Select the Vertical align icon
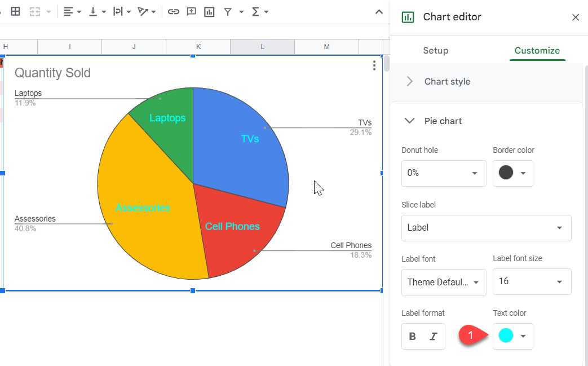 coord(93,11)
